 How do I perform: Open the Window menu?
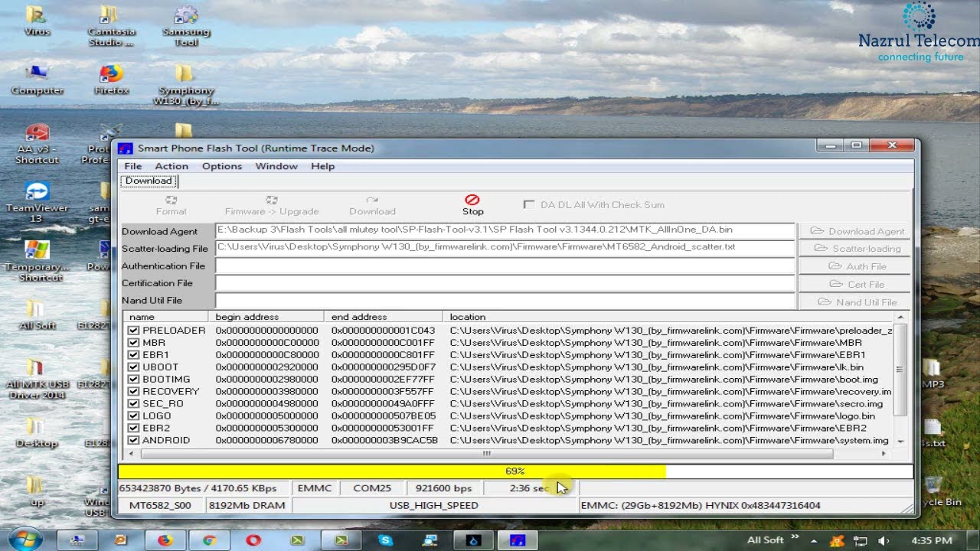point(276,166)
